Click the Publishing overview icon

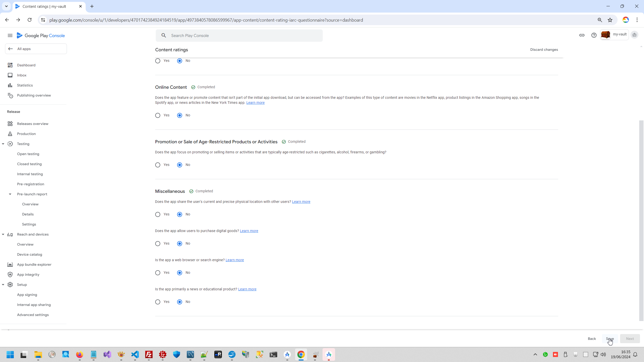pos(10,95)
